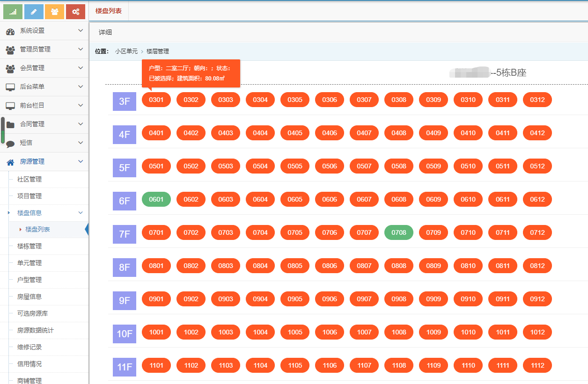Open 楼栋管理 in the sidebar
The image size is (588, 384).
click(x=29, y=246)
